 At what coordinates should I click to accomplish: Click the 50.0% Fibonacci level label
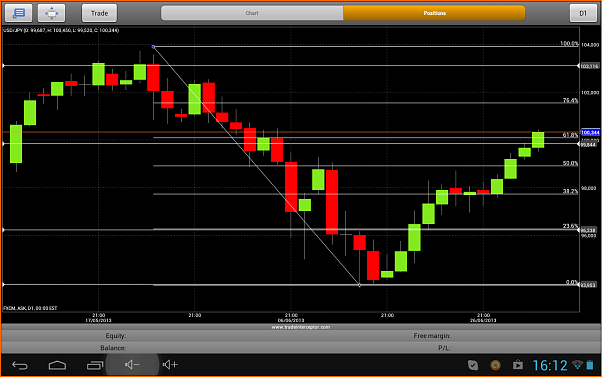click(570, 163)
